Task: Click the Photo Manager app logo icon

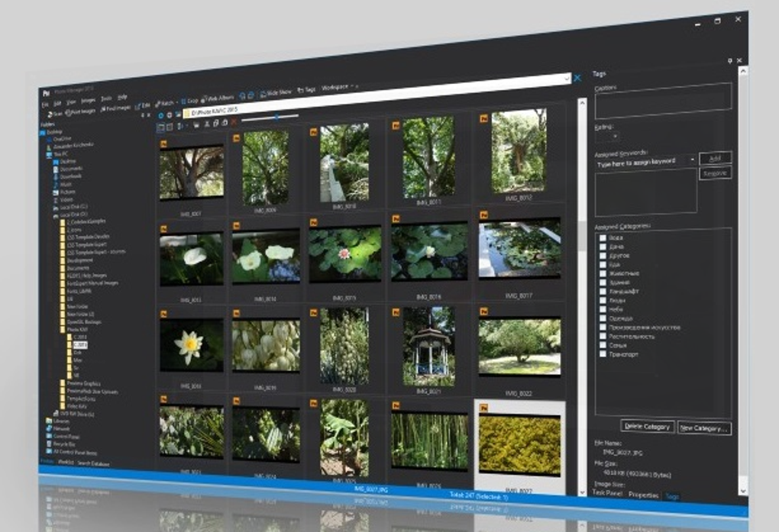Action: tap(46, 93)
